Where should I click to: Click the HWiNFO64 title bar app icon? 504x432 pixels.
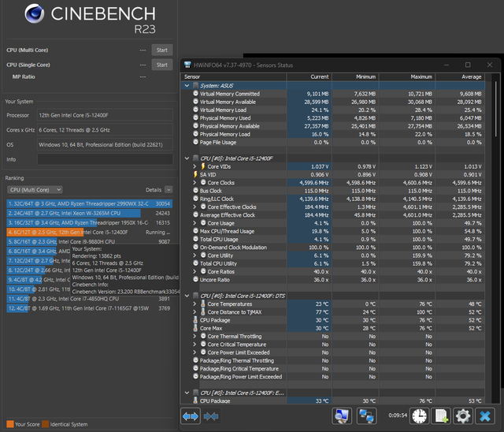(187, 65)
